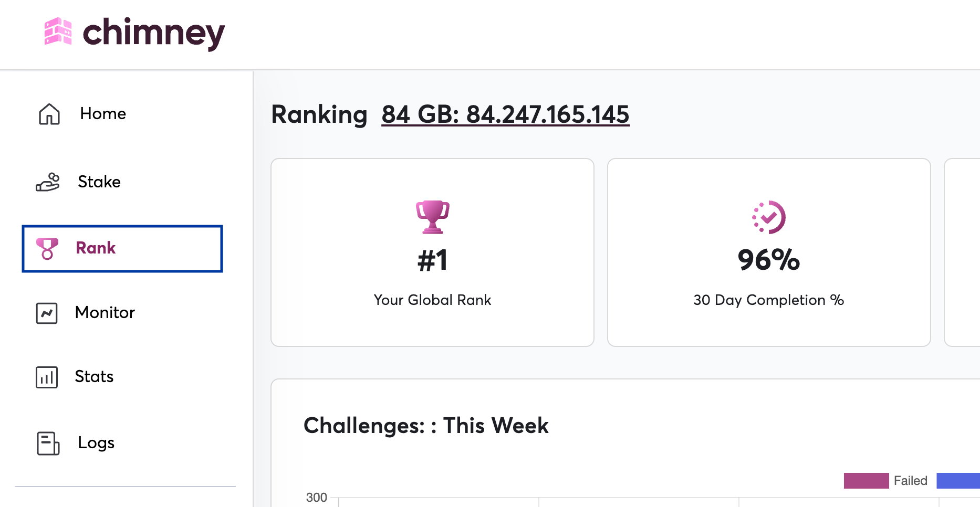980x507 pixels.
Task: Click the Stats bar chart icon
Action: tap(47, 377)
